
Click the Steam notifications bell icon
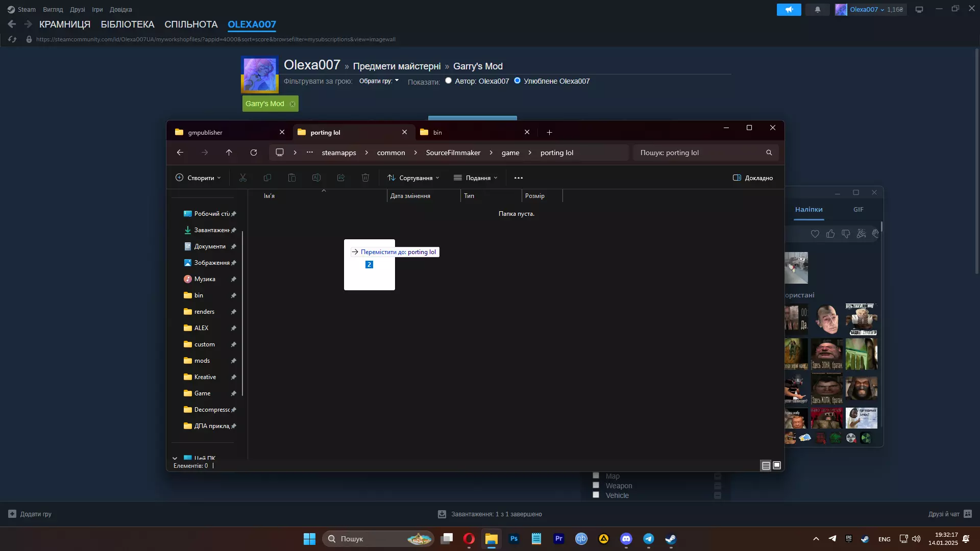coord(818,10)
